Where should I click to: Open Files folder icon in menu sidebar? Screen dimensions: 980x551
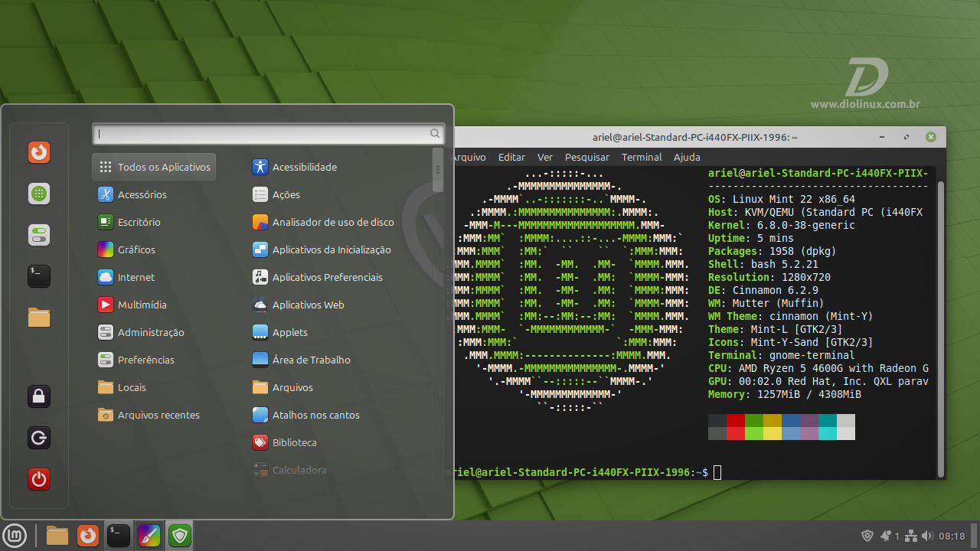click(x=39, y=318)
